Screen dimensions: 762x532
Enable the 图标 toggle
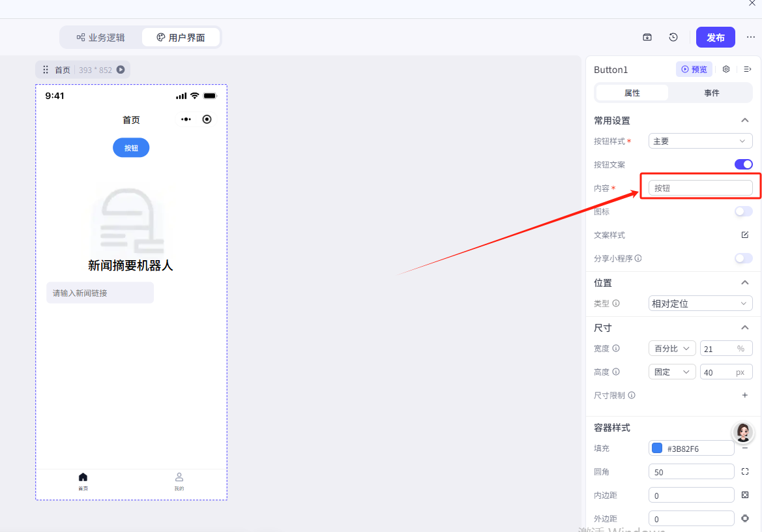(743, 211)
